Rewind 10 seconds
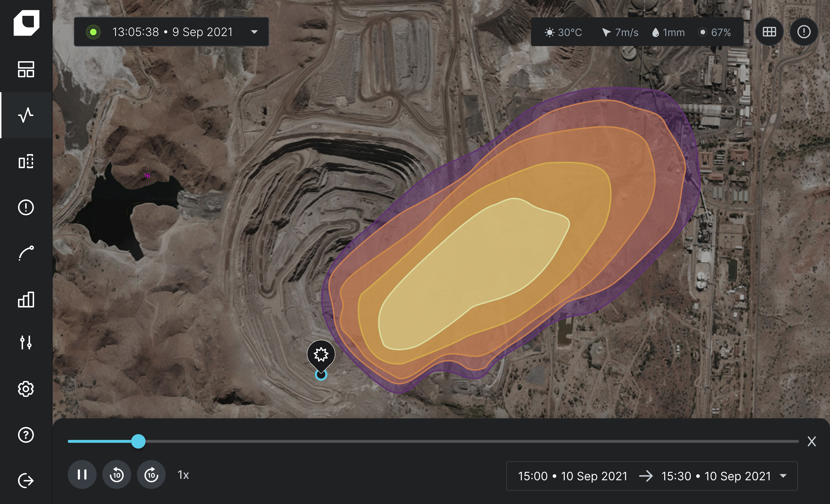Screen dimensions: 830x504 tap(117, 475)
